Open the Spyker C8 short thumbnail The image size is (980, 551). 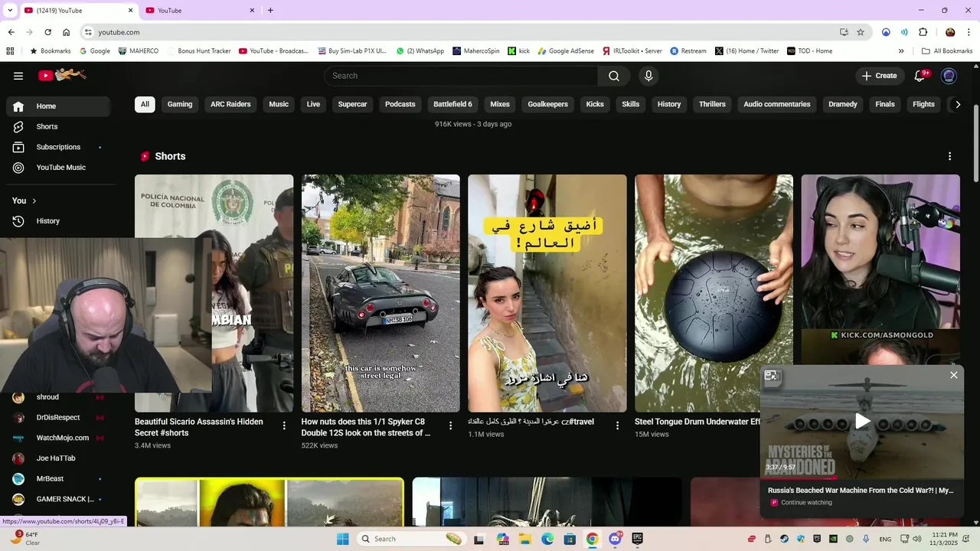tap(381, 293)
